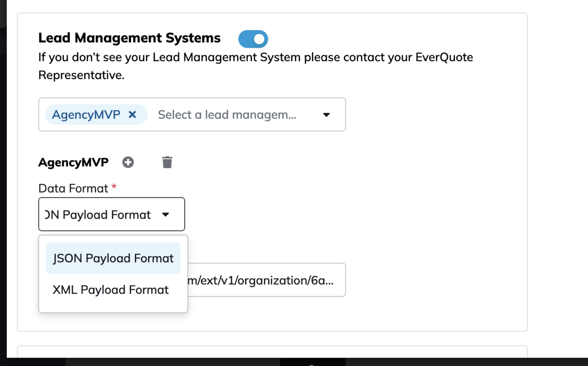Viewport: 588px width, 366px height.
Task: Click the truncated organization URL field
Action: pos(266,280)
